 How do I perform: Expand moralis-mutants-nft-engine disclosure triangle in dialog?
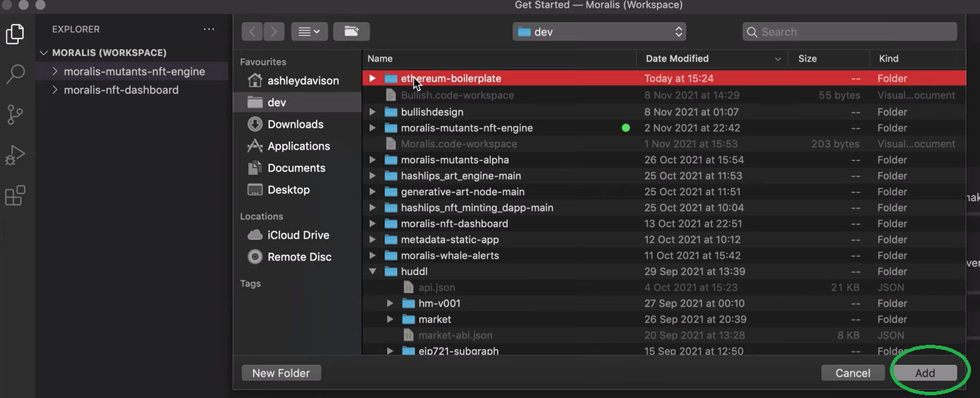click(373, 128)
